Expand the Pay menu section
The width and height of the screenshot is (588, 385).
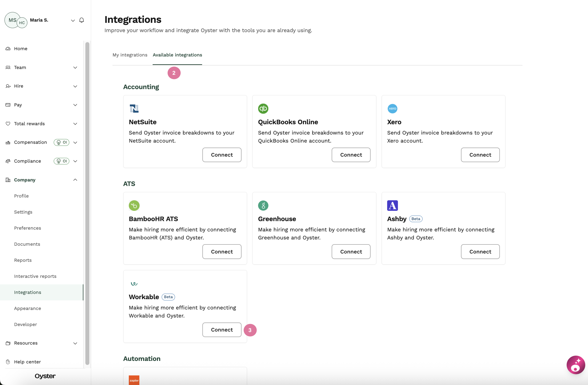coord(75,105)
